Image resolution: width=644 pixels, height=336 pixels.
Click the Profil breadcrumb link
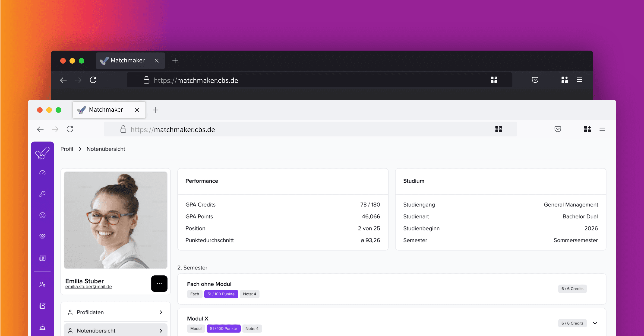(x=66, y=149)
